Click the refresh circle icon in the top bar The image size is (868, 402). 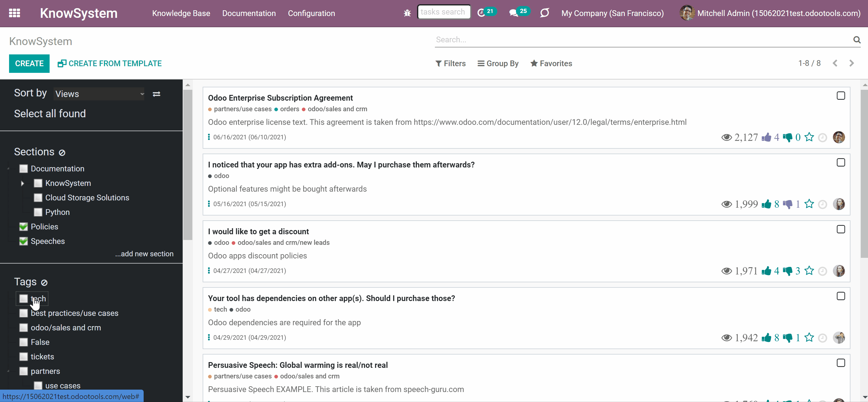coord(544,13)
